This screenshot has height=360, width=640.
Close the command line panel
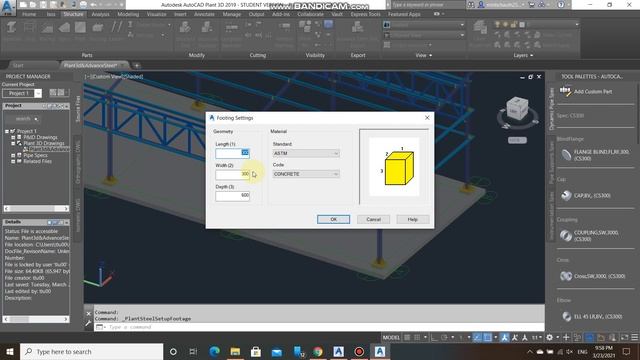[x=89, y=313]
